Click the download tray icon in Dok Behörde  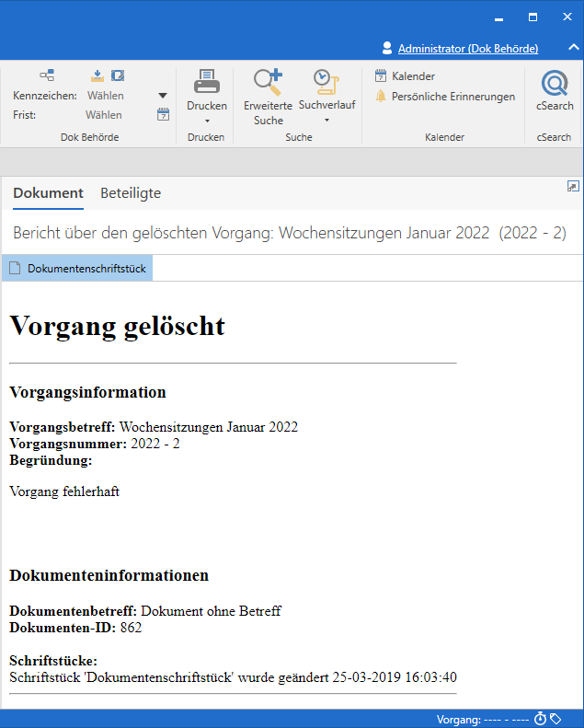98,75
